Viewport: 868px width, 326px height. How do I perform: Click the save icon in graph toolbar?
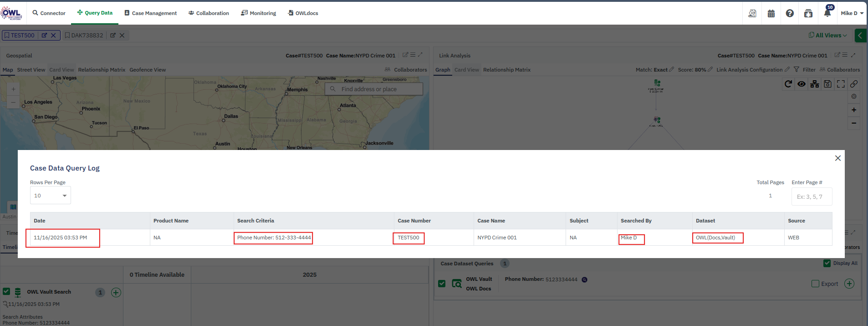pos(828,84)
